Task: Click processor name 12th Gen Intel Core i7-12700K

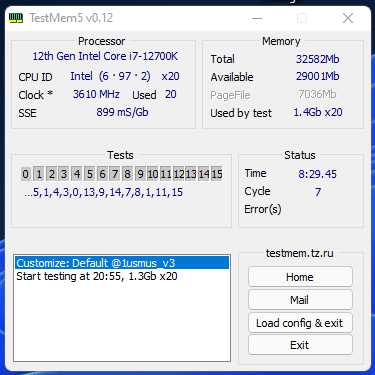Action: click(x=105, y=56)
